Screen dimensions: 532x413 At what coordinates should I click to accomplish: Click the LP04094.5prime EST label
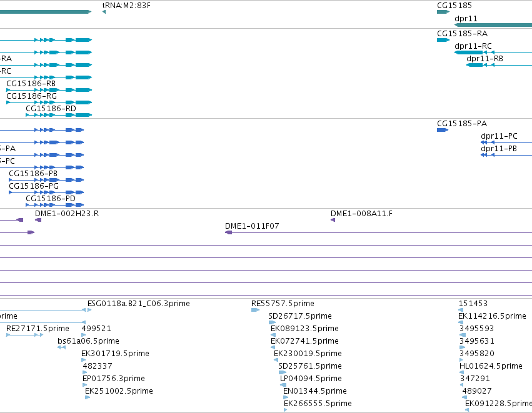[x=311, y=379]
